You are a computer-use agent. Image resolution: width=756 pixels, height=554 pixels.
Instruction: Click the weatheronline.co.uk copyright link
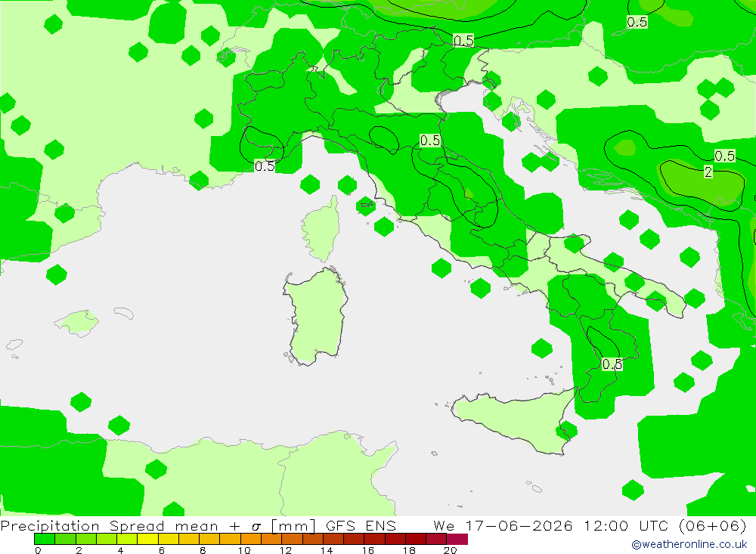(x=689, y=544)
